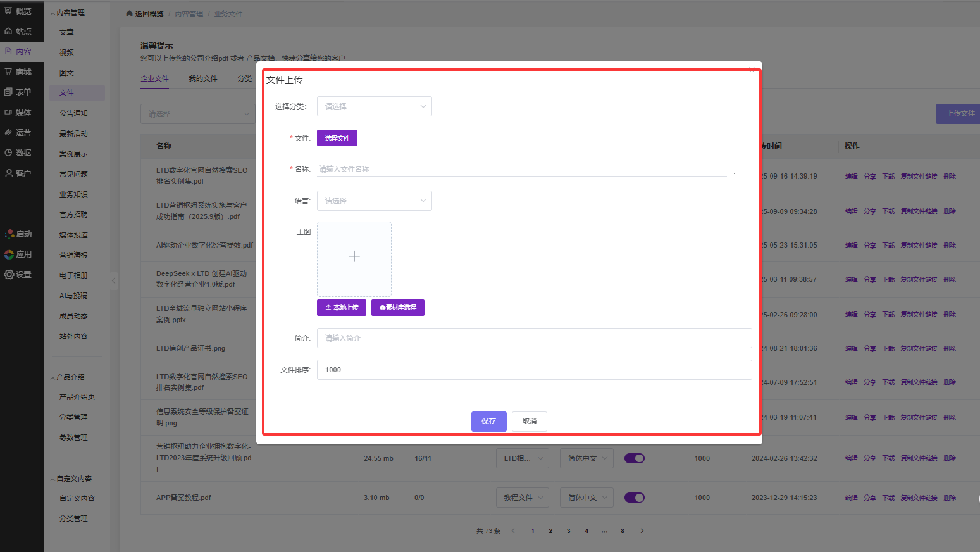The height and width of the screenshot is (552, 980).
Task: Open the 选择分类 dropdown in the upload dialog
Action: click(x=375, y=106)
